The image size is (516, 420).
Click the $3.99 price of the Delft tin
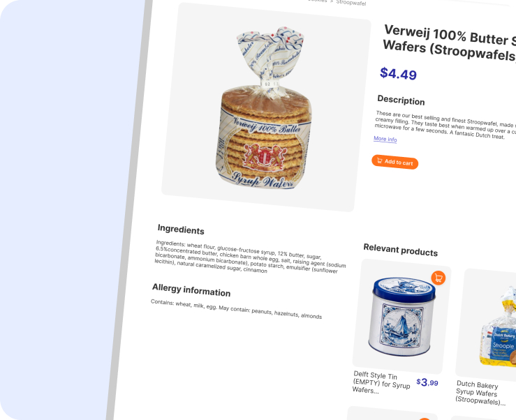(x=427, y=382)
